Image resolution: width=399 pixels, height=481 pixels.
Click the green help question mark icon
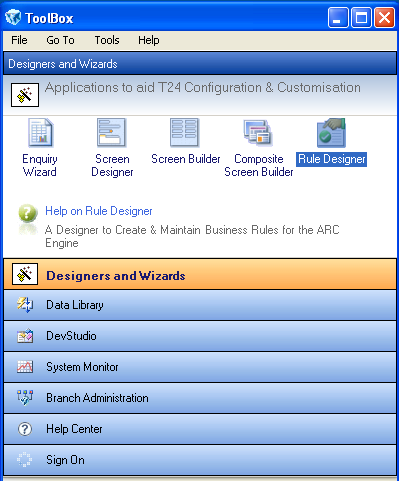28,213
